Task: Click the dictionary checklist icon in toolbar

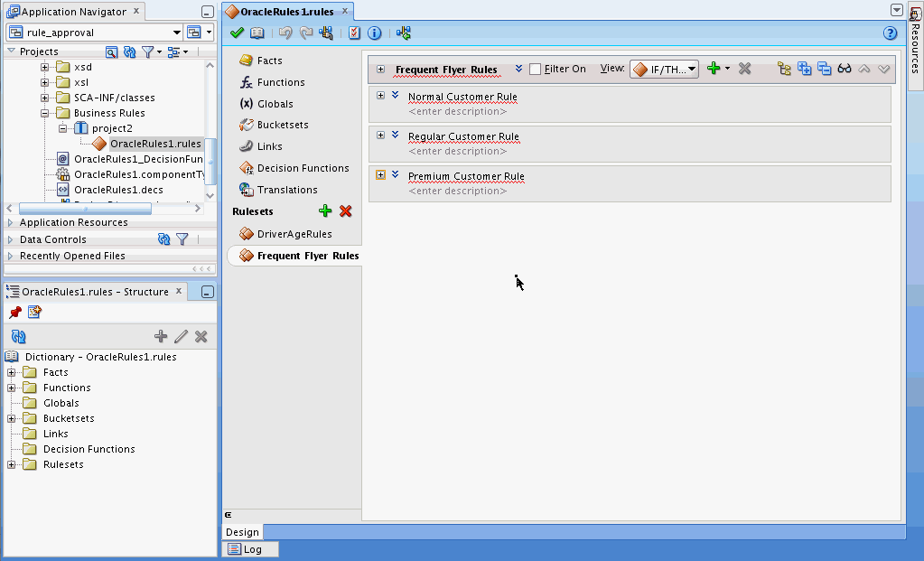Action: [x=354, y=33]
